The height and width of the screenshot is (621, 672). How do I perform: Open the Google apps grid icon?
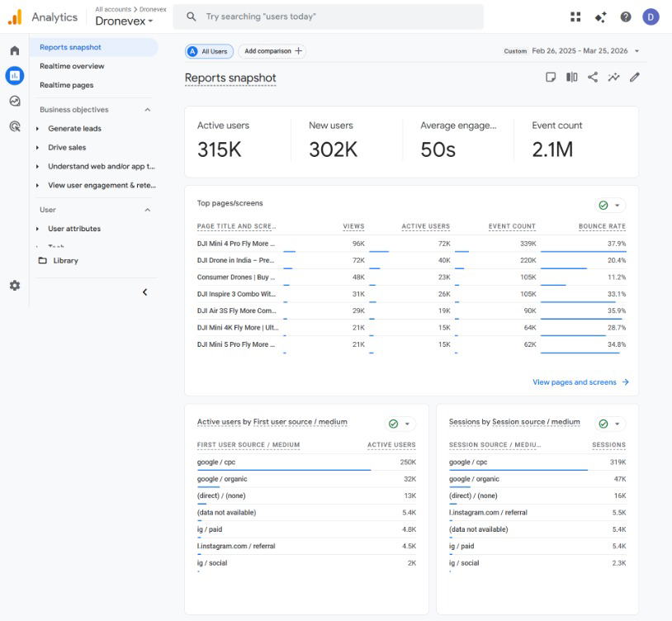tap(575, 17)
